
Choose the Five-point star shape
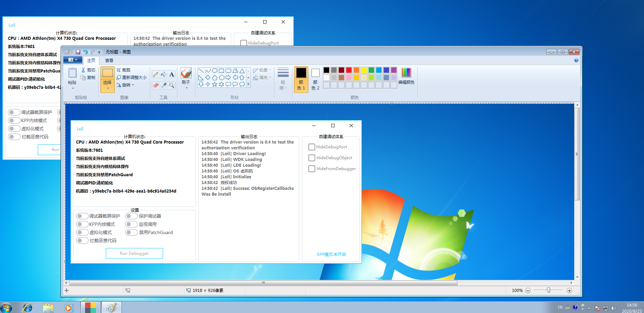215,84
